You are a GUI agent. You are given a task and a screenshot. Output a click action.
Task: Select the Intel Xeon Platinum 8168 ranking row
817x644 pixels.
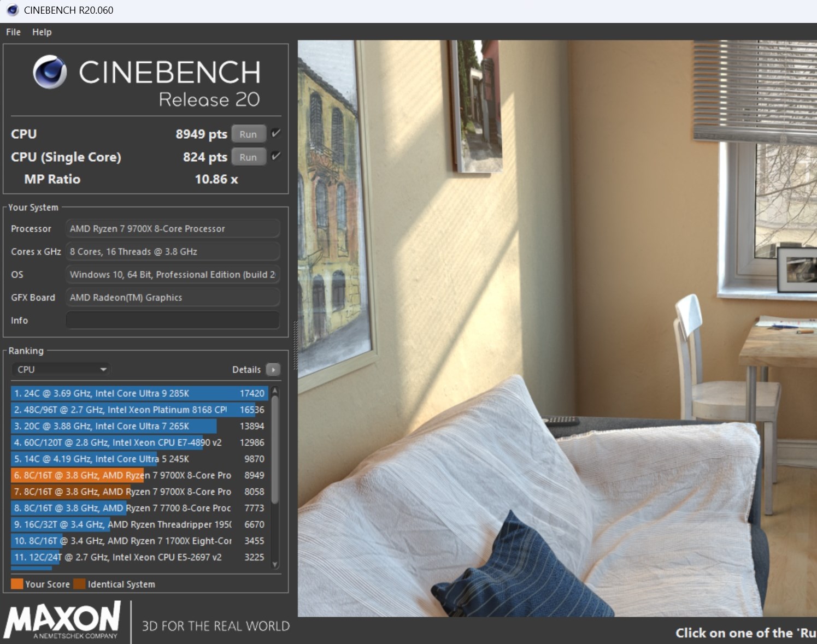[x=139, y=410]
